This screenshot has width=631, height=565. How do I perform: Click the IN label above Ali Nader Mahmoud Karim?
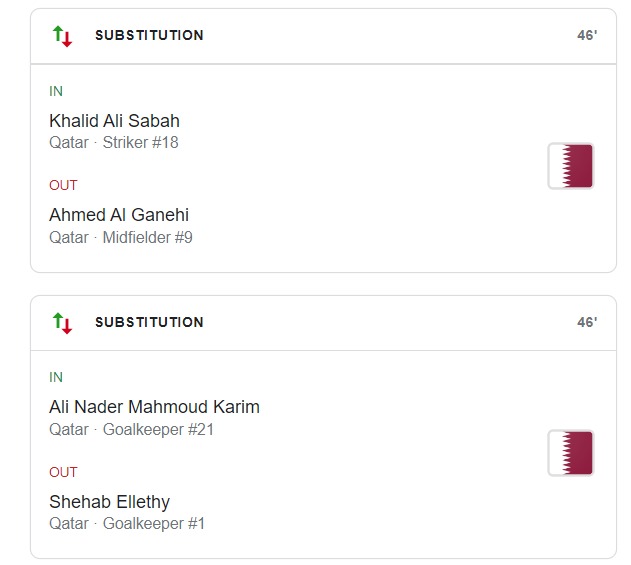[x=56, y=378]
